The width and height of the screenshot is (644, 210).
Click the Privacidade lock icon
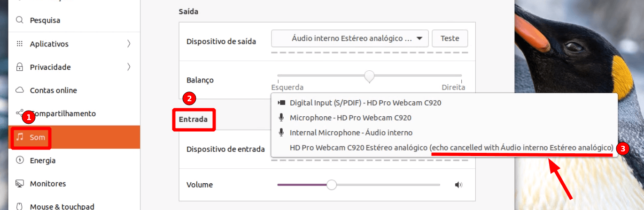(20, 67)
